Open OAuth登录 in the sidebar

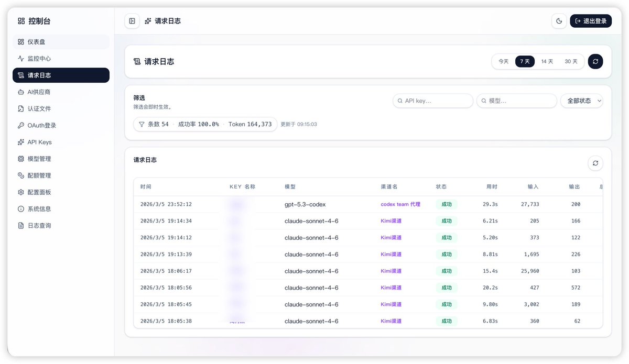pos(61,126)
